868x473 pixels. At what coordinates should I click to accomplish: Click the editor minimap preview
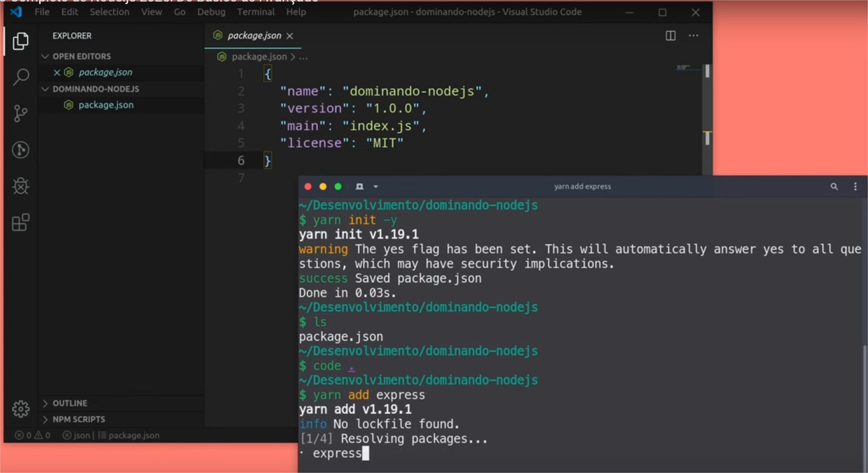[x=688, y=68]
